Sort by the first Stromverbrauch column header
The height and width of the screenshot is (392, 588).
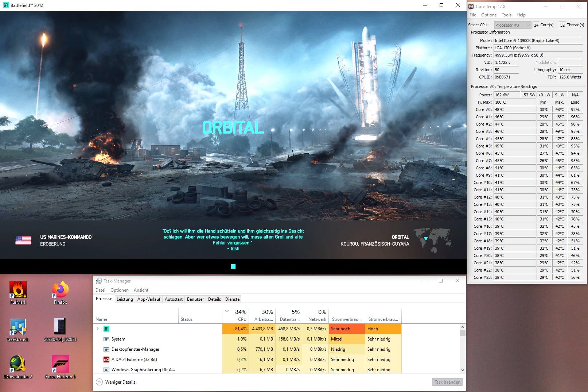347,316
